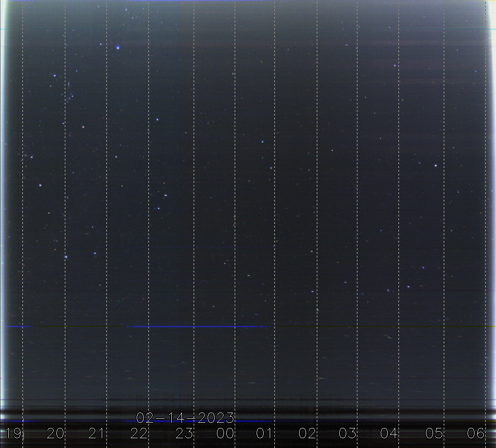Select the hour label 02
Viewport: 496px width, 448px height.
pos(307,433)
